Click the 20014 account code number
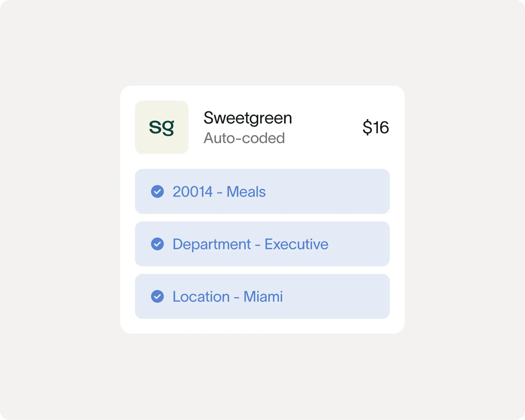This screenshot has width=525, height=420. point(192,192)
